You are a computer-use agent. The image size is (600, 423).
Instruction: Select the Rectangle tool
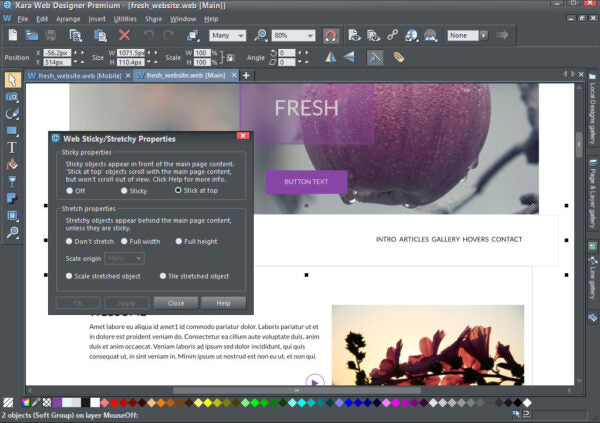click(12, 131)
